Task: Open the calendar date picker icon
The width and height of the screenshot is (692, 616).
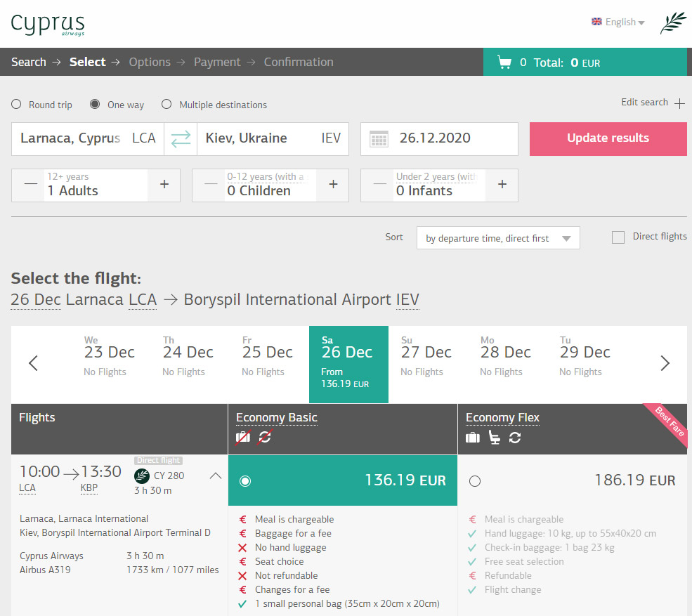Action: click(379, 139)
